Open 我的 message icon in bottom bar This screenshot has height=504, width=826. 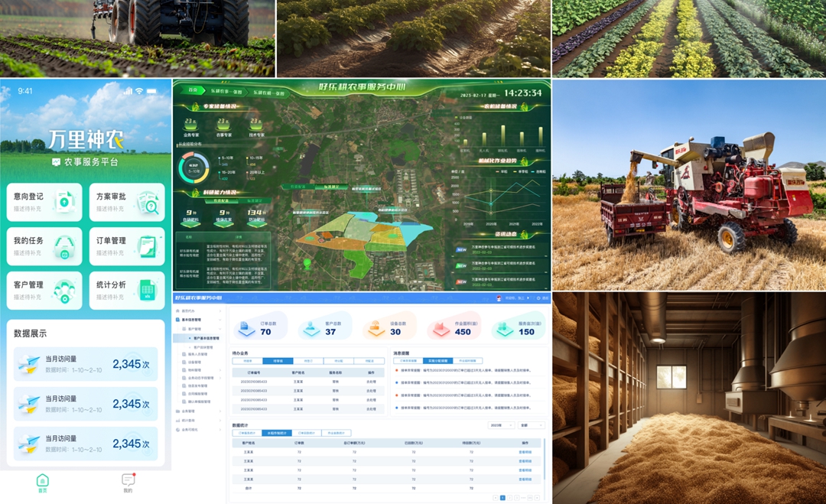tap(128, 480)
